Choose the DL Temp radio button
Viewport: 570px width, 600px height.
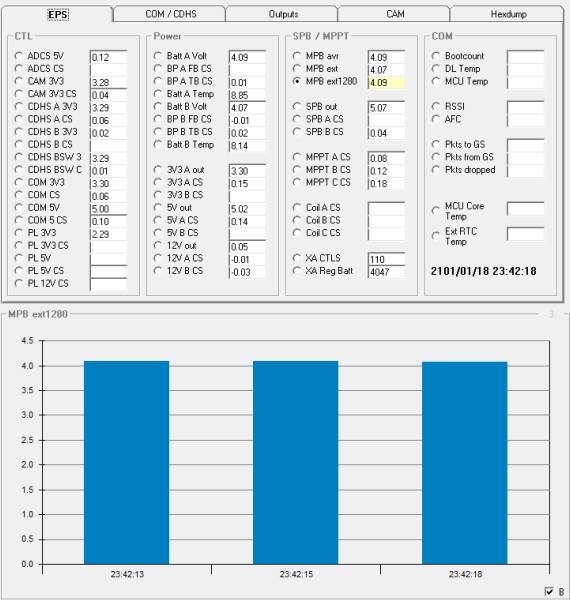coord(436,68)
